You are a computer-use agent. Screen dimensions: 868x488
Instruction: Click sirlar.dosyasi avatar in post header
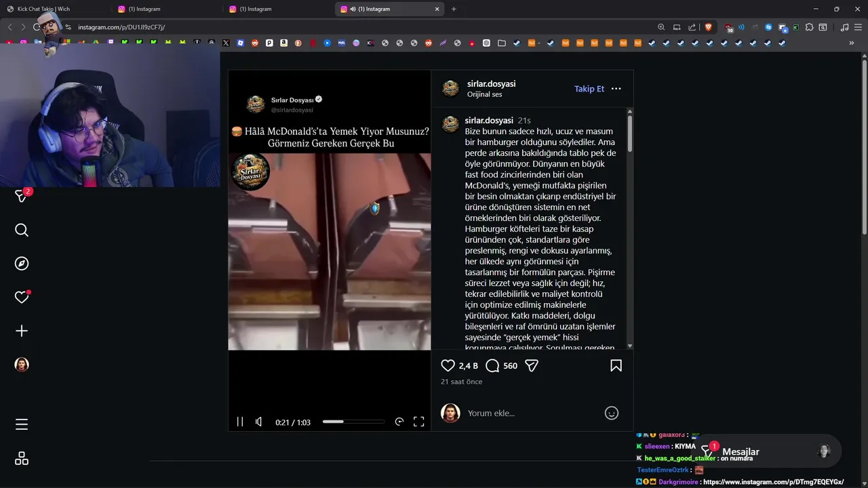pos(450,89)
